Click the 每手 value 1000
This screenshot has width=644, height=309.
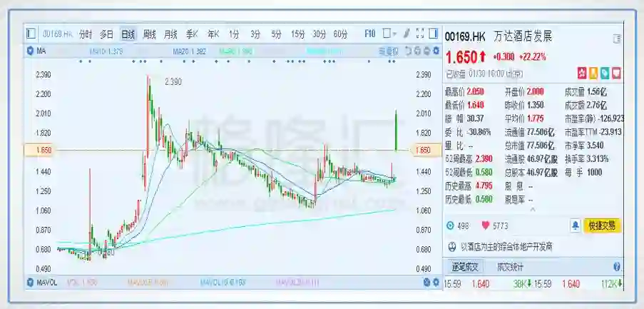594,173
